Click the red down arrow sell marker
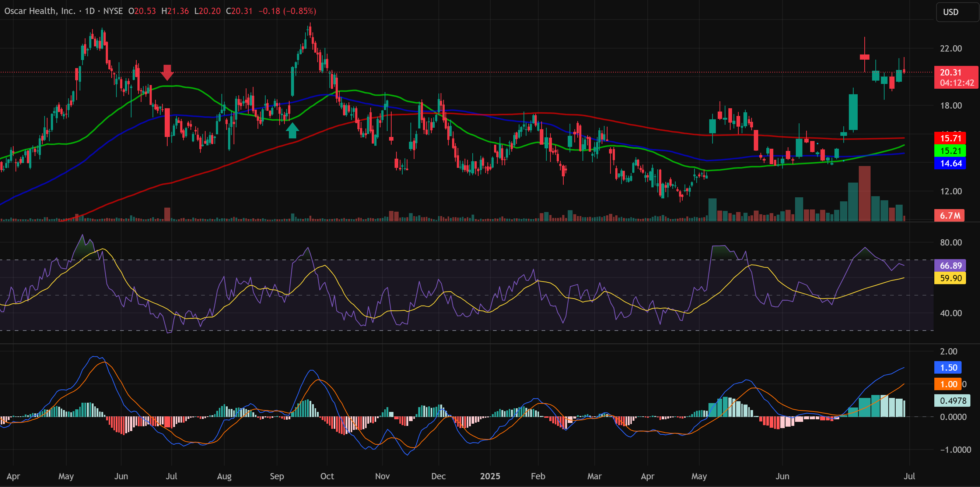 tap(167, 72)
